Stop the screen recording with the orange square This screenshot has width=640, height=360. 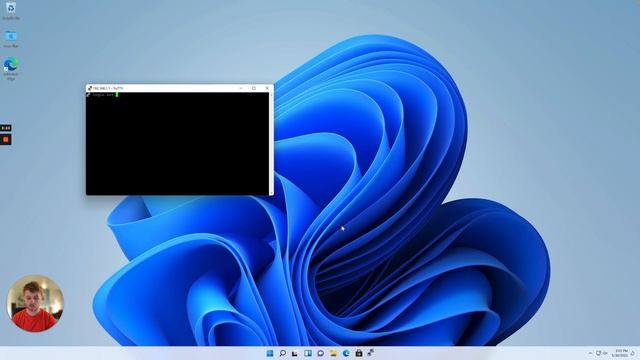pyautogui.click(x=6, y=140)
